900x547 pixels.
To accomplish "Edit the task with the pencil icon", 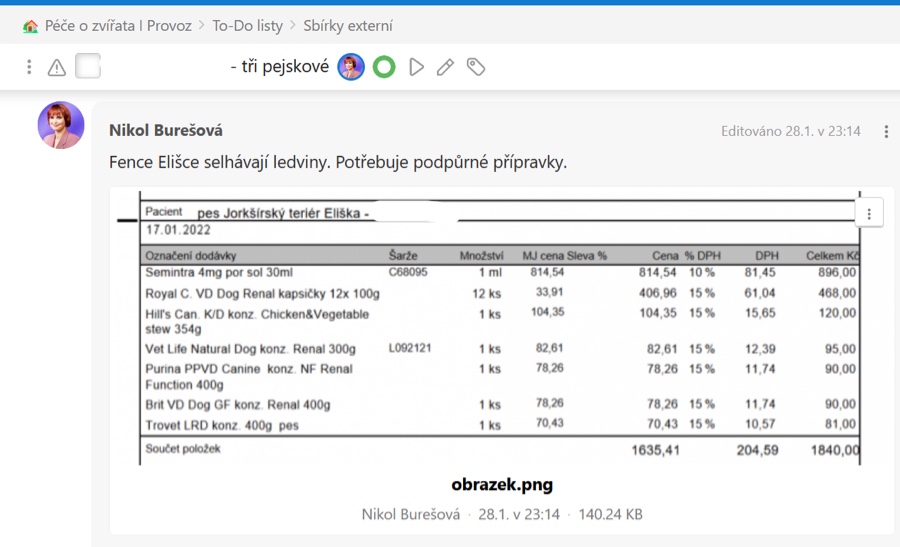I will tap(445, 67).
